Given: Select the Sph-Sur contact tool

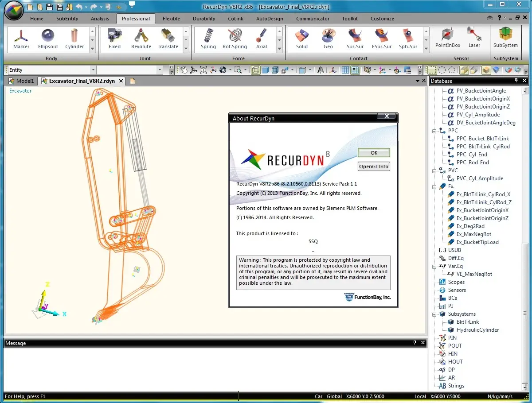Looking at the screenshot, I should [408, 39].
